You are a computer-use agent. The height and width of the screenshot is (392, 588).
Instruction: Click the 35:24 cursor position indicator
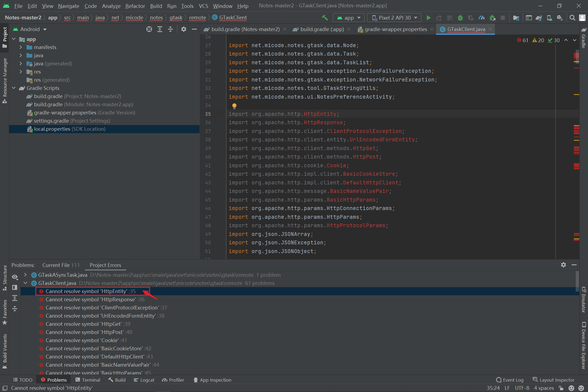pos(493,388)
